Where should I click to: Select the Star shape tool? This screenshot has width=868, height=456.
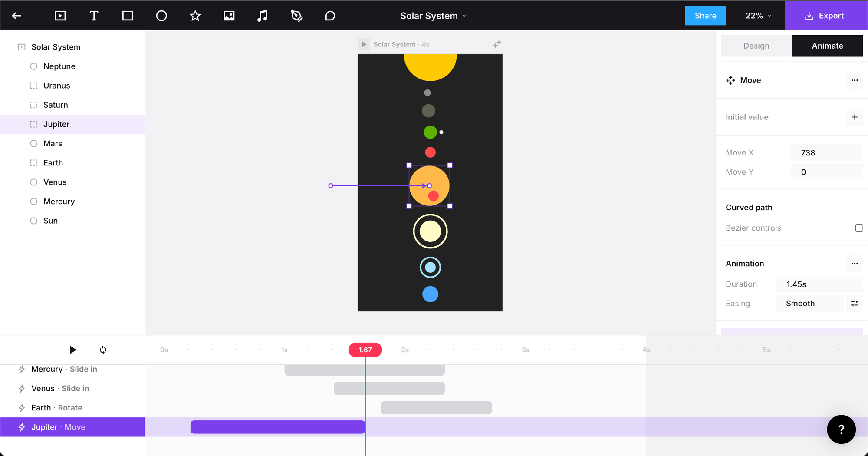[195, 16]
